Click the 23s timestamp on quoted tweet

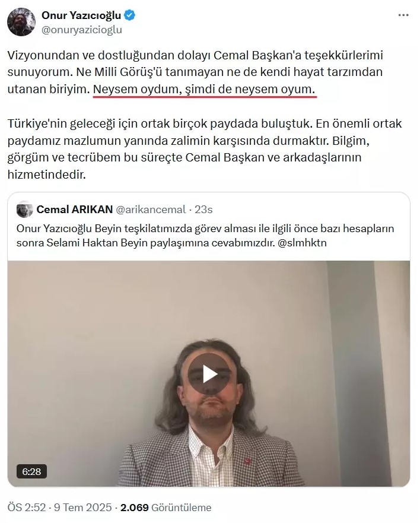point(203,210)
